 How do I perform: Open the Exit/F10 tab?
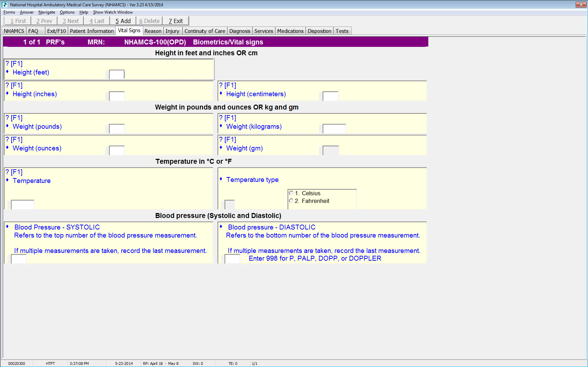(x=56, y=31)
